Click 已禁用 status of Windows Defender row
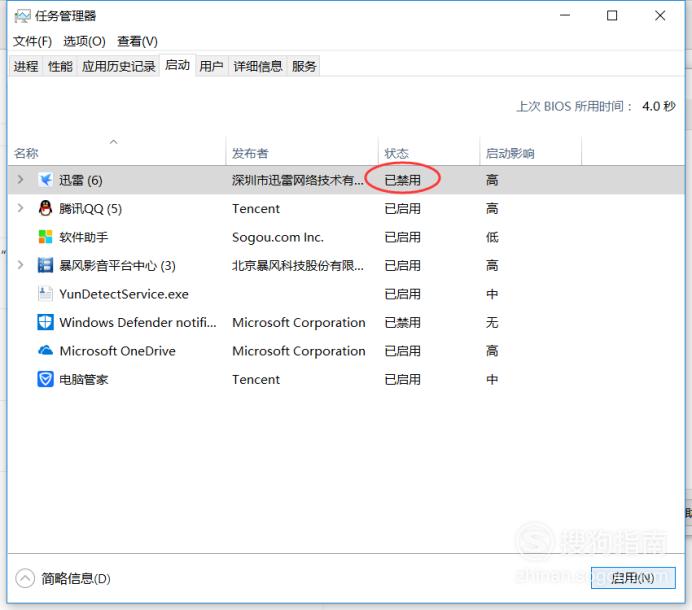 click(x=402, y=322)
